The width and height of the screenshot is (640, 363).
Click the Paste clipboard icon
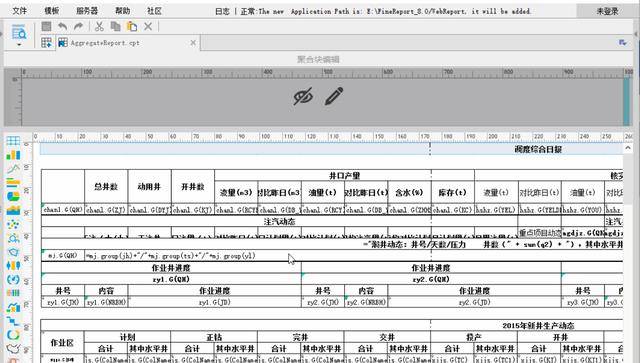tap(132, 27)
